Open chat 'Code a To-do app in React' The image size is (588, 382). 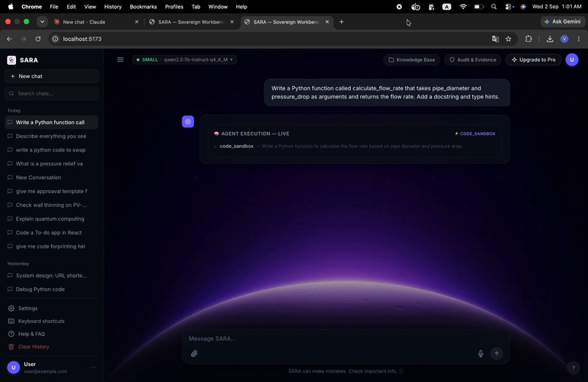(51, 233)
